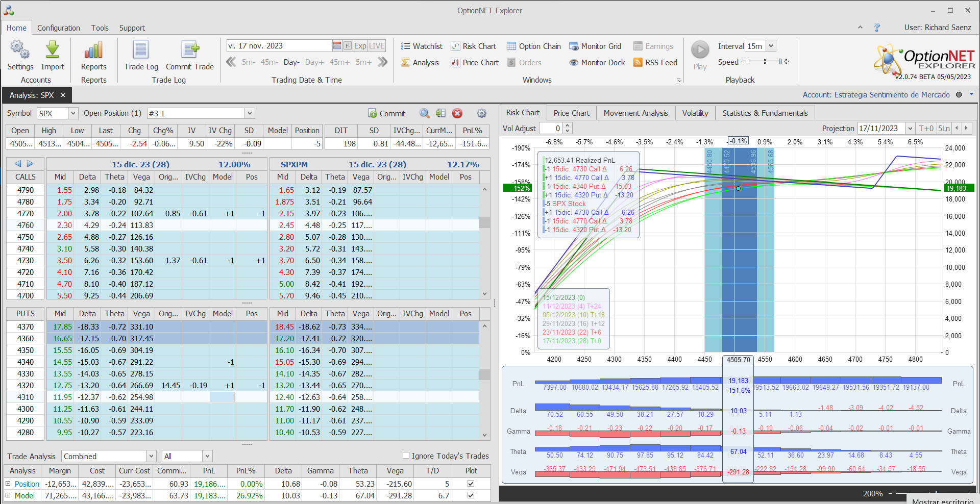
Task: Open the Monitor Grid window
Action: (x=595, y=46)
